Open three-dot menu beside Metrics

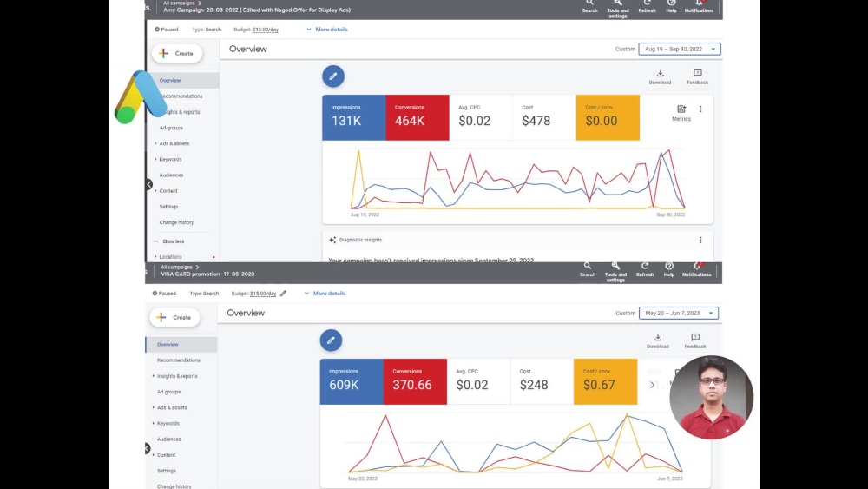click(x=700, y=109)
